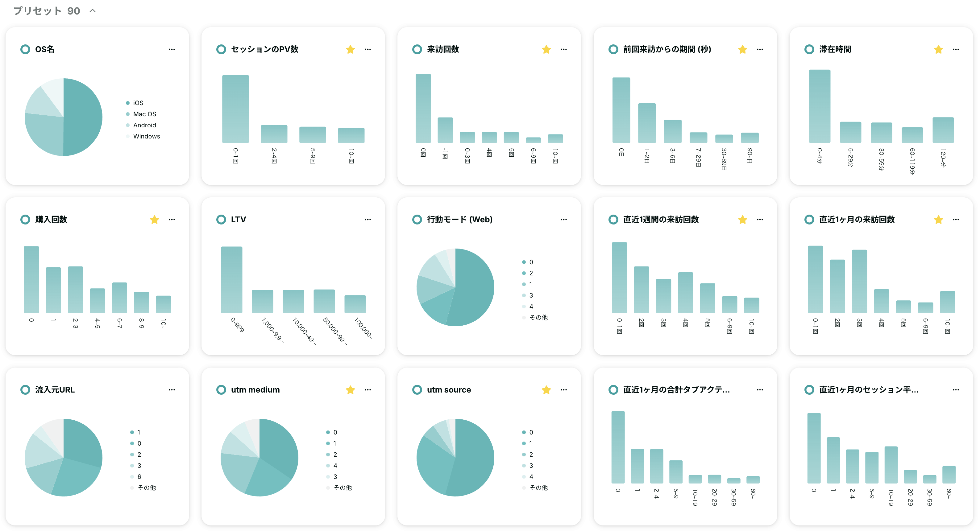980x531 pixels.
Task: Click the その他 legend in utm medium
Action: click(x=339, y=488)
